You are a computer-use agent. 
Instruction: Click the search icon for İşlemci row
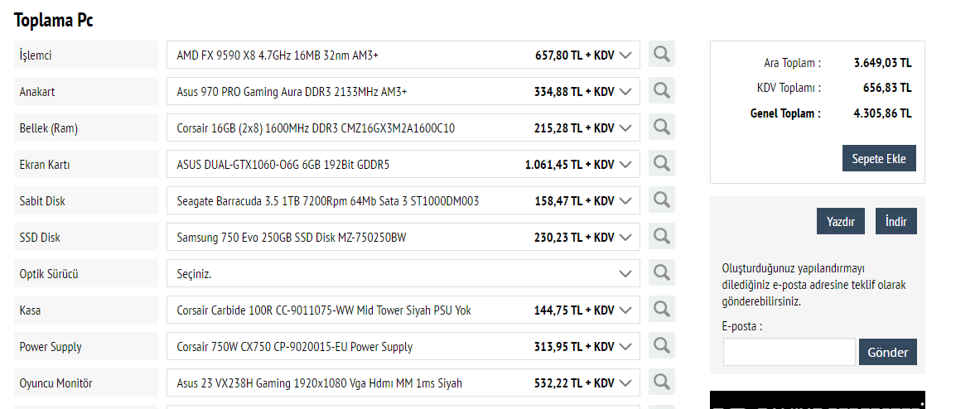point(661,55)
